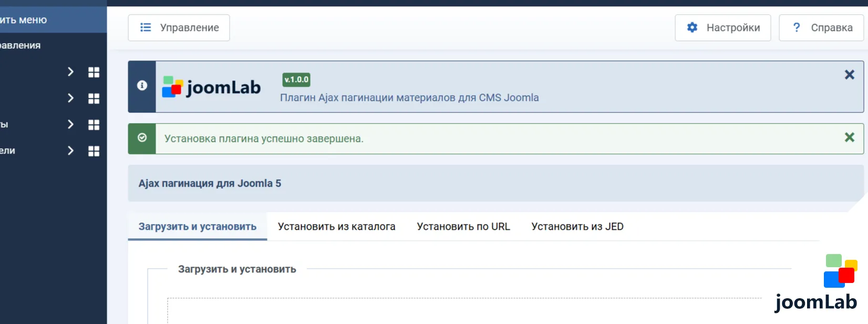Open dashboard grid icon in second sidebar row

94,98
